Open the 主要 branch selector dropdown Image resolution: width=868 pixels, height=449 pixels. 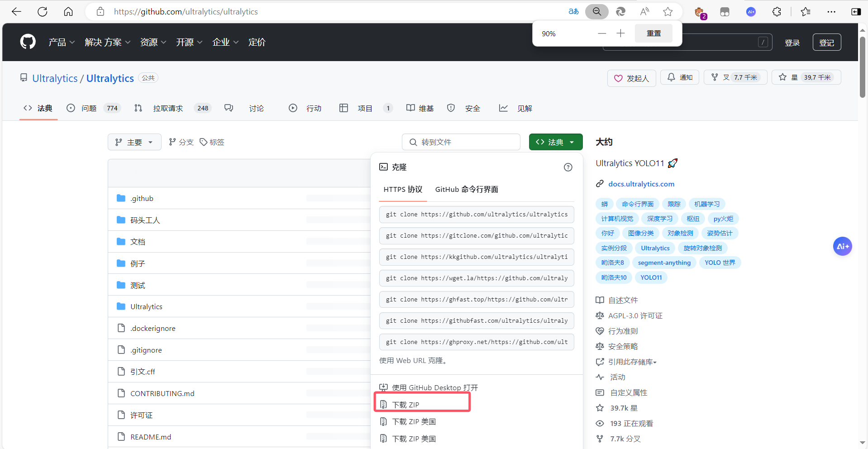134,142
